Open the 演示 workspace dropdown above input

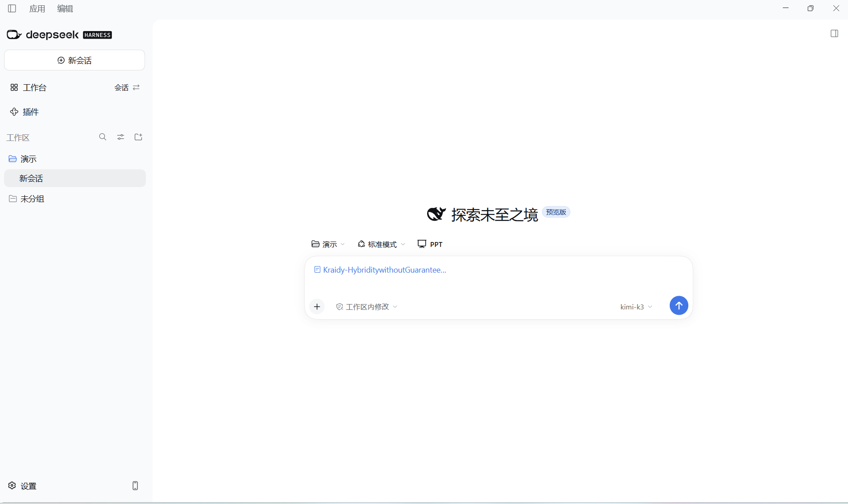click(x=328, y=244)
